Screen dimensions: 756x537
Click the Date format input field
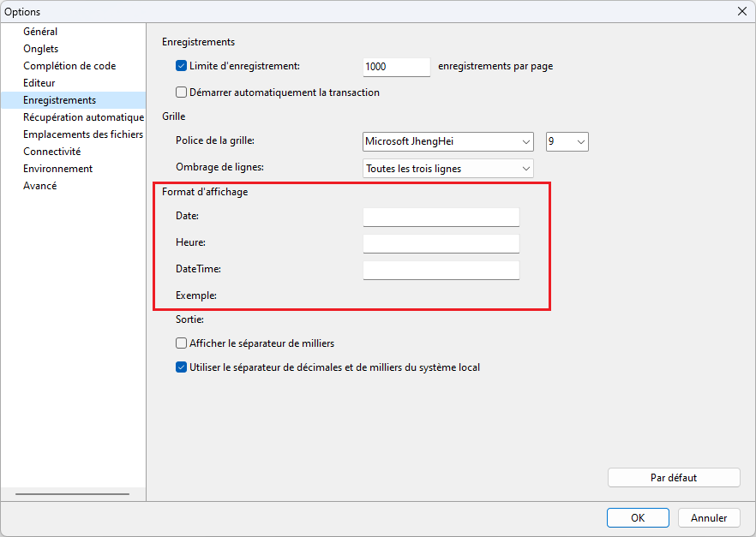pyautogui.click(x=441, y=217)
